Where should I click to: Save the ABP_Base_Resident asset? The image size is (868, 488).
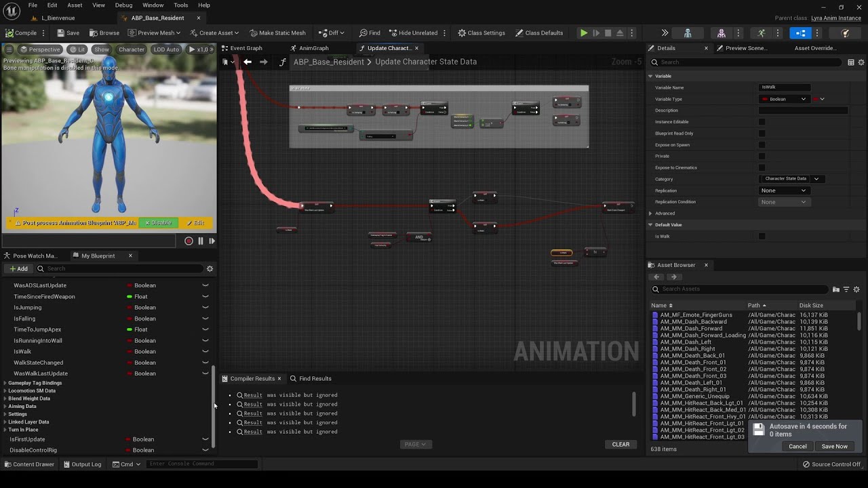pos(68,33)
